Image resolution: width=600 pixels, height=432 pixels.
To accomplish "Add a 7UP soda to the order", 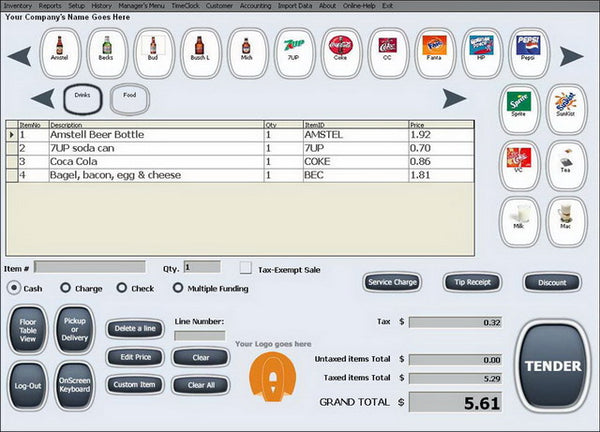I will pos(295,53).
